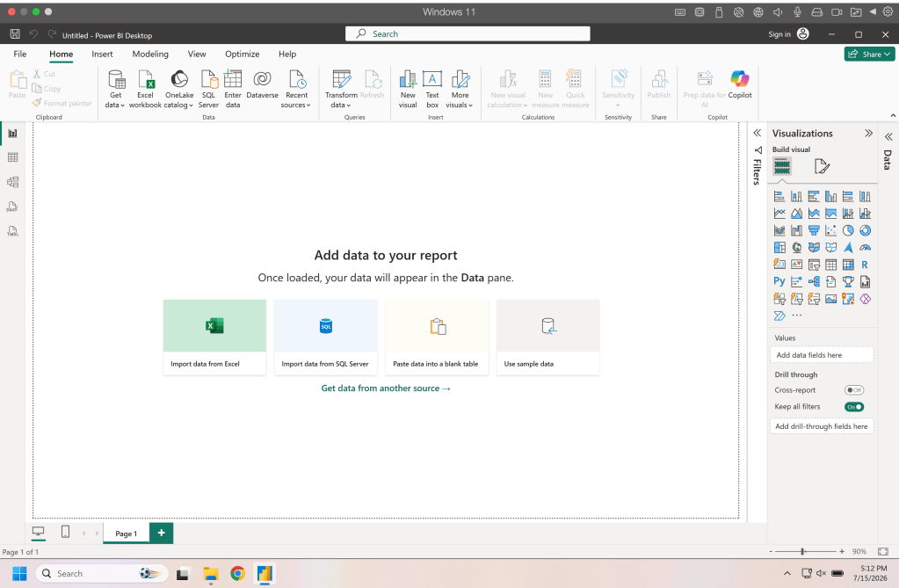Select the trophy Metrics visual
The image size is (899, 588).
coord(848,281)
